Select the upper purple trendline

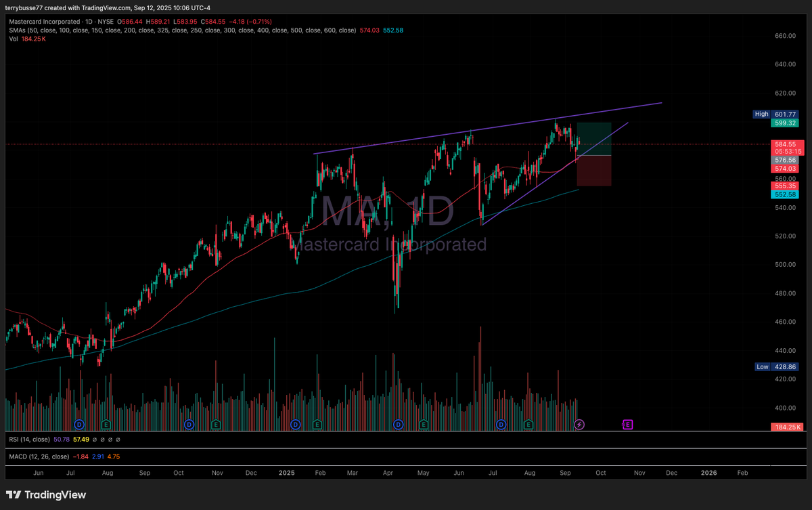[x=487, y=128]
